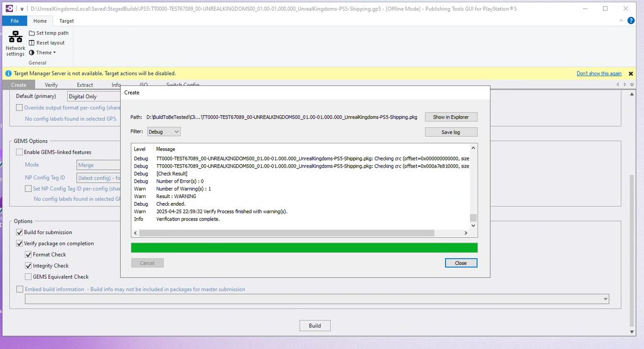Toggle Override output format per-config checkbox
Image resolution: width=644 pixels, height=349 pixels.
[20, 108]
